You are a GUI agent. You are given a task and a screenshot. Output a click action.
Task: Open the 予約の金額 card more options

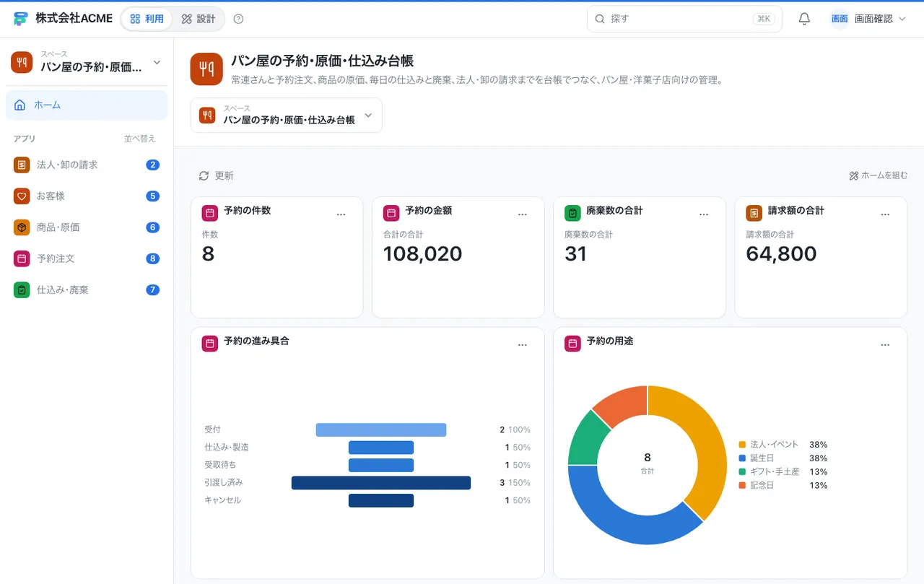click(x=523, y=214)
